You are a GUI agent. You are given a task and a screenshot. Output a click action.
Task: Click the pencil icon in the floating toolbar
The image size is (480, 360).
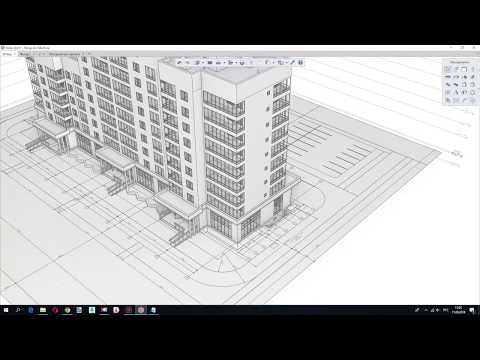point(179,62)
